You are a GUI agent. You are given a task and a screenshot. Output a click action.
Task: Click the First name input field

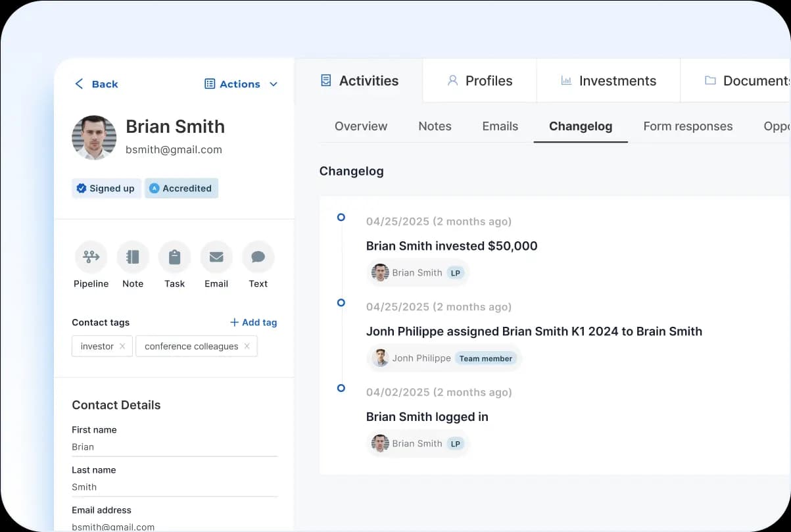tap(174, 447)
